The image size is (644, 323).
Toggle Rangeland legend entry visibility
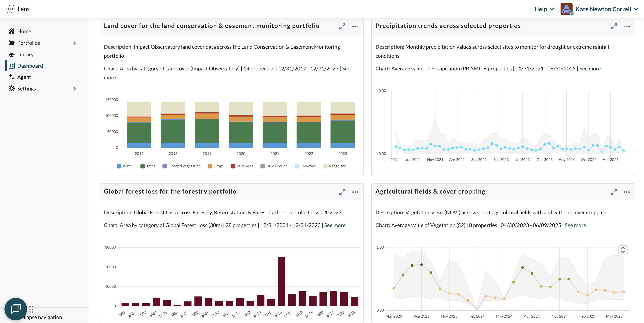coord(335,166)
